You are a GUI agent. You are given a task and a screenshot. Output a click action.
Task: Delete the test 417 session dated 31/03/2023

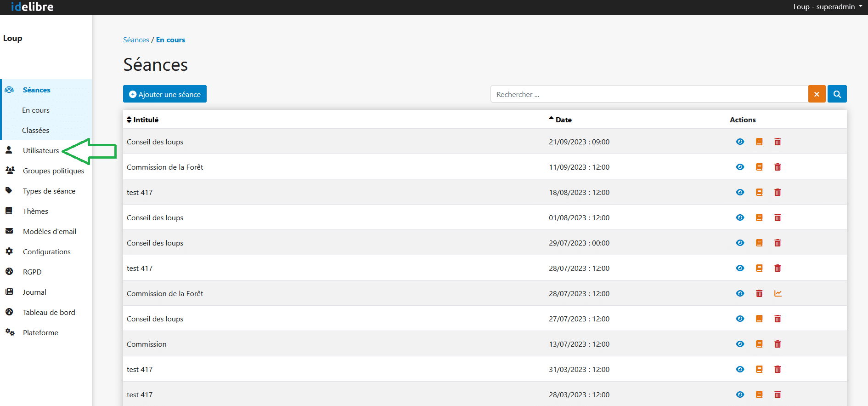point(778,369)
